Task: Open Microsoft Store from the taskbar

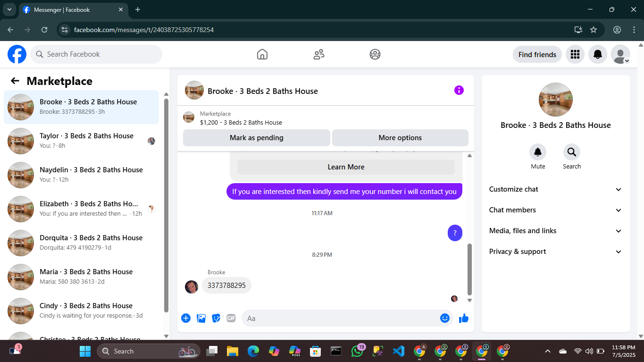Action: point(315,351)
